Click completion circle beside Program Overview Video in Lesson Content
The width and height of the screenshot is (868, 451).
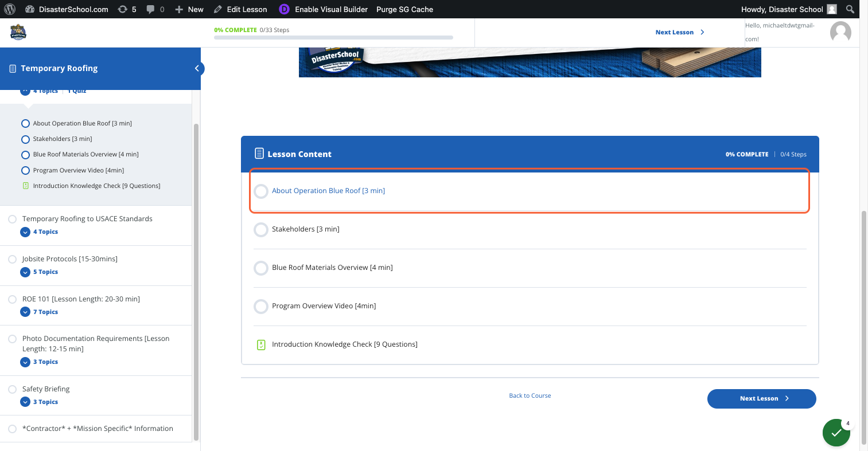click(261, 306)
